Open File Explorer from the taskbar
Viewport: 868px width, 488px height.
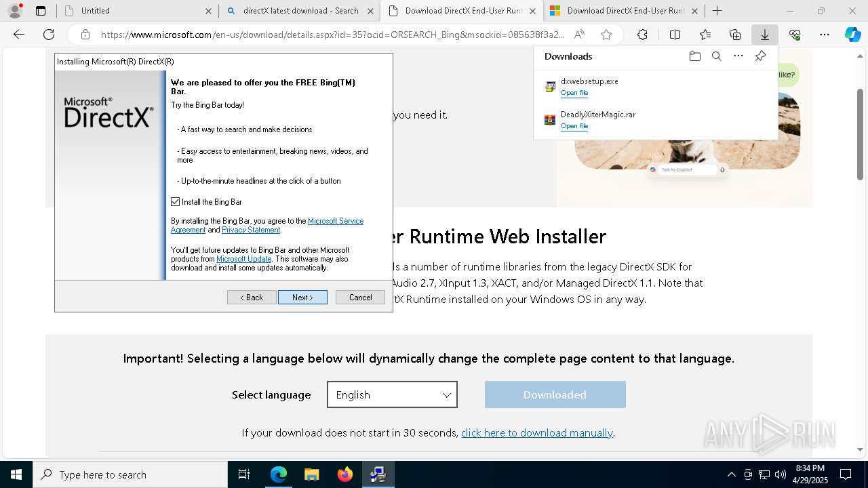pos(311,474)
